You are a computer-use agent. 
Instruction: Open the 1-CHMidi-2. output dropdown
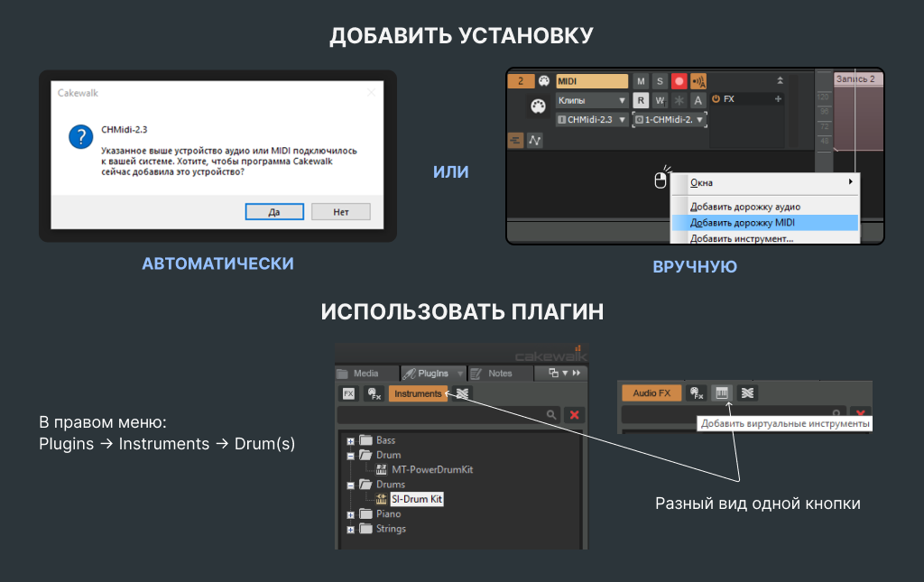(x=670, y=120)
